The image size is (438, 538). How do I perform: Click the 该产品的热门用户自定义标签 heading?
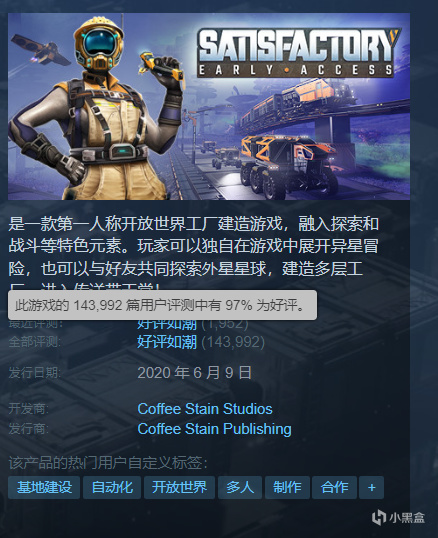pos(108,463)
